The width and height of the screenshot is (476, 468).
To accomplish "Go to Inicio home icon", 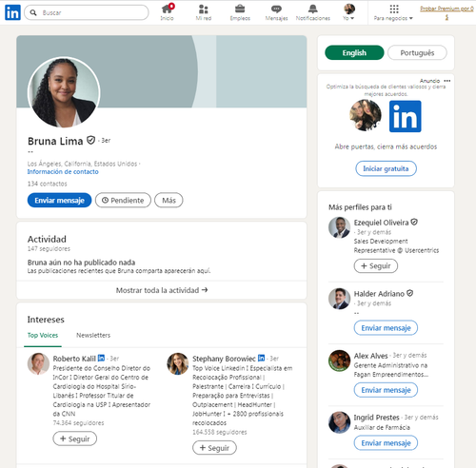I will 168,12.
